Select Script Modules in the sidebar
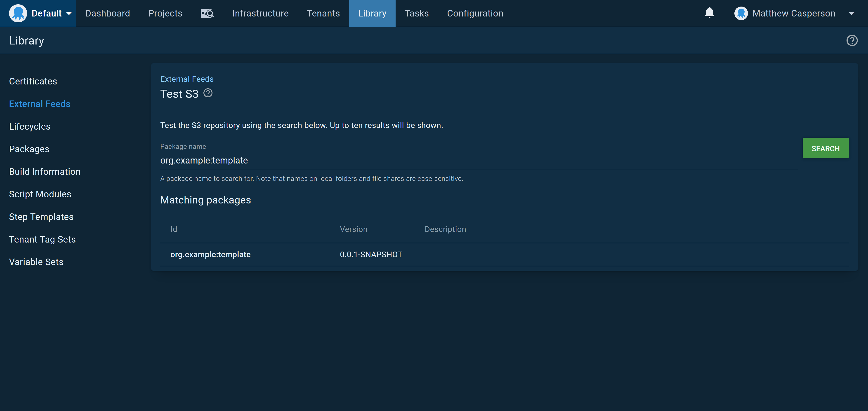868x411 pixels. pyautogui.click(x=40, y=194)
